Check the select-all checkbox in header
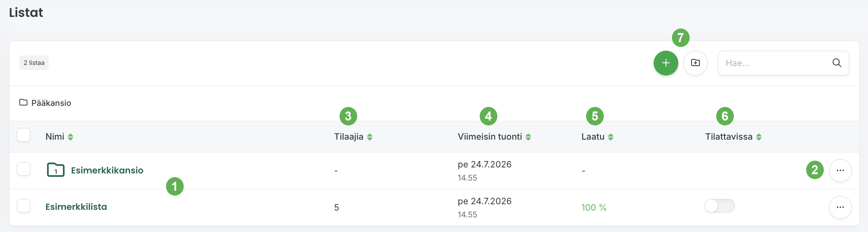Screen dimensions: 868x232 [x=24, y=135]
